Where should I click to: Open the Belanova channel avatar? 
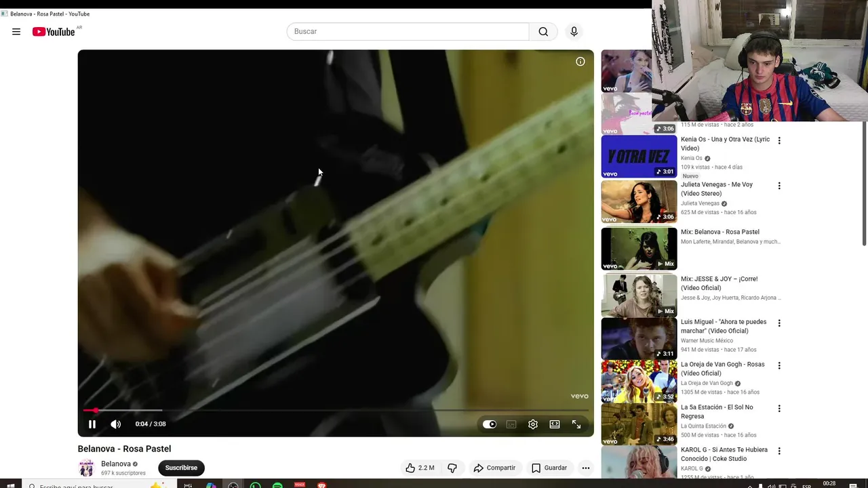(x=86, y=468)
